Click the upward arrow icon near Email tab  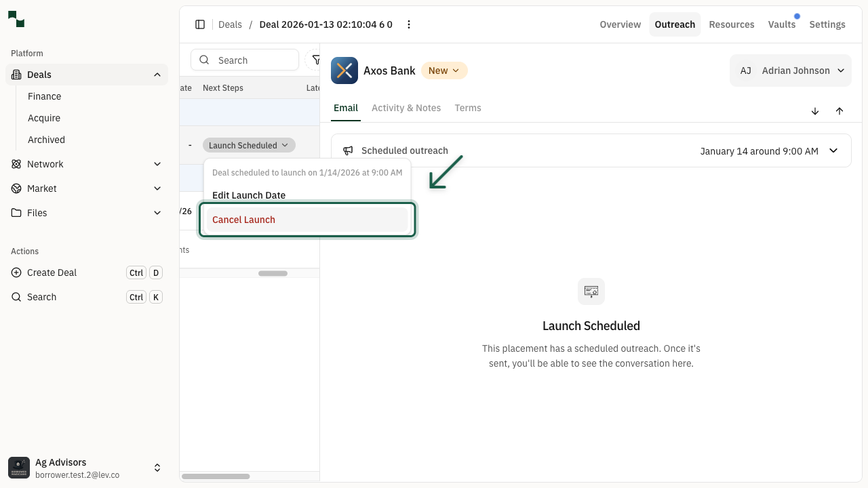840,111
